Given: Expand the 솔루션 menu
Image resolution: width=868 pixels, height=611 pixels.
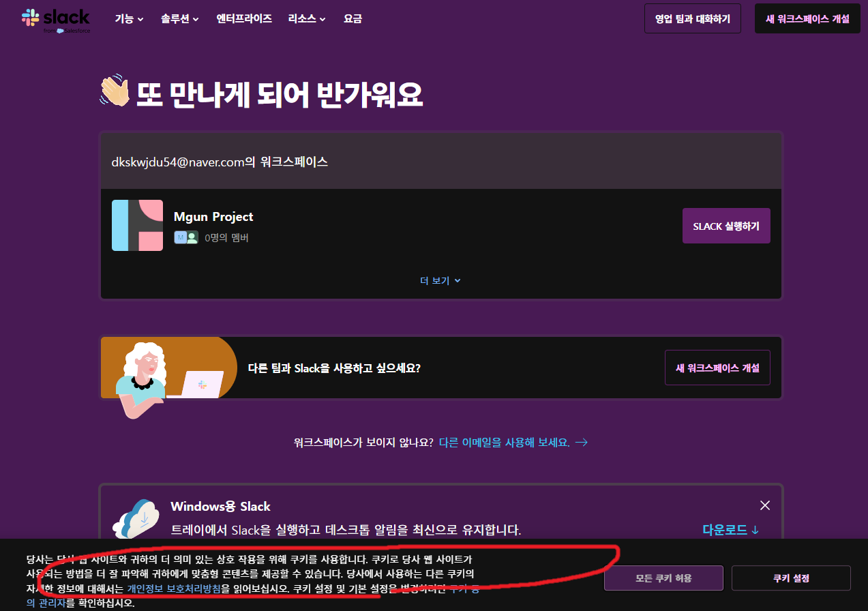Looking at the screenshot, I should pyautogui.click(x=180, y=19).
